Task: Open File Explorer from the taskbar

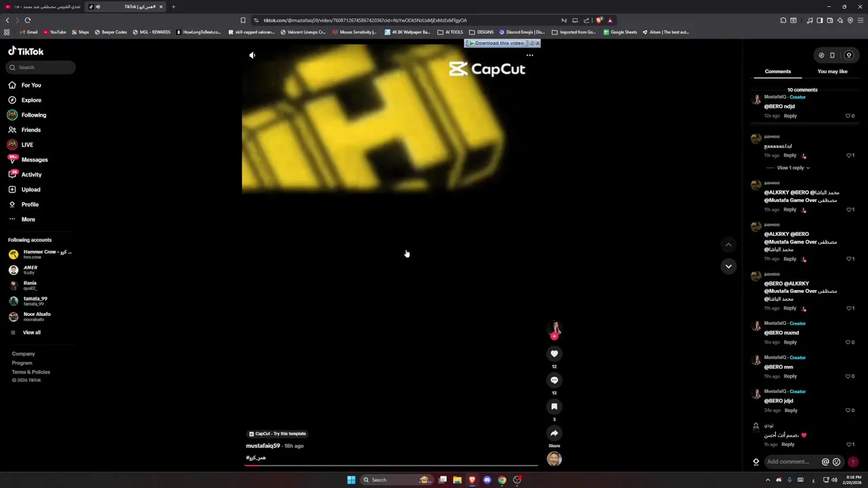Action: point(457,480)
